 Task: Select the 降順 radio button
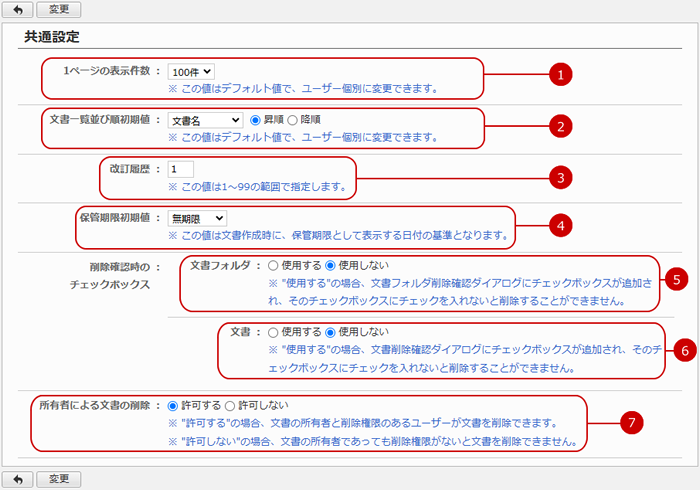pyautogui.click(x=292, y=120)
